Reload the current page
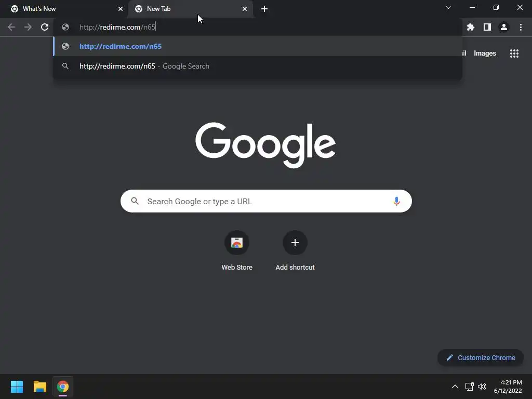Screen dimensions: 532x399 pos(45,27)
